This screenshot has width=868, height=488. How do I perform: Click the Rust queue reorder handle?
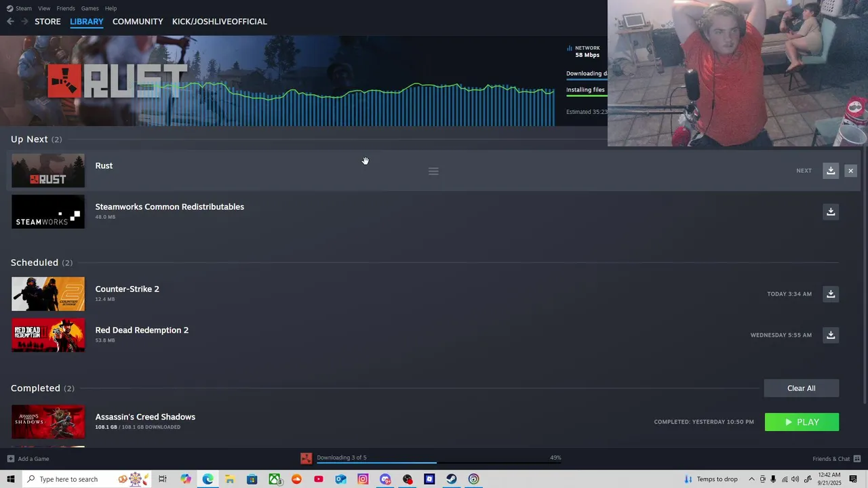433,171
